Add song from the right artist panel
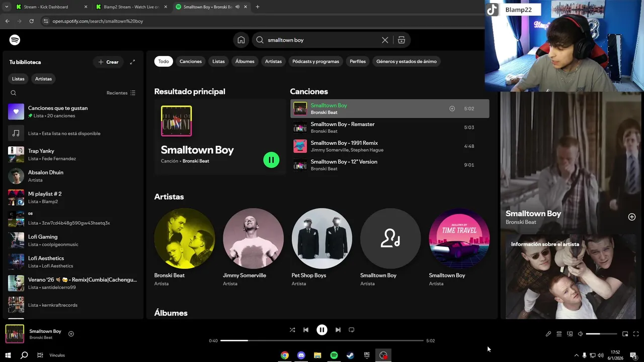 coord(632,217)
